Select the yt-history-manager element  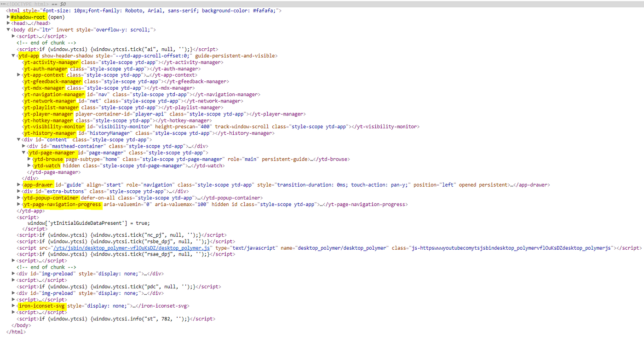tap(51, 133)
